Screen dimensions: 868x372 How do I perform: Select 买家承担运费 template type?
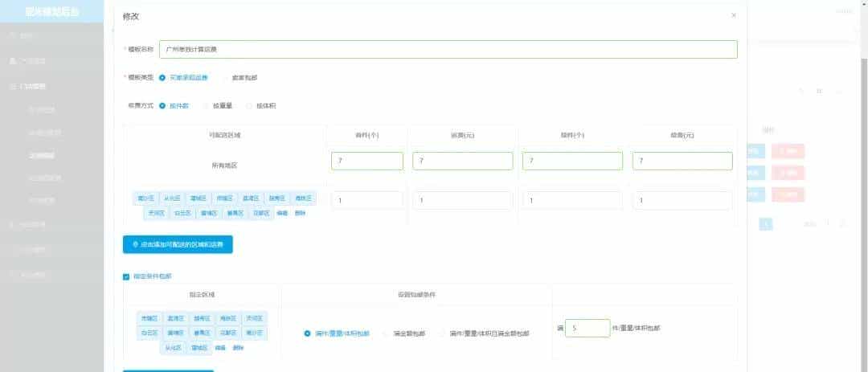[x=183, y=78]
